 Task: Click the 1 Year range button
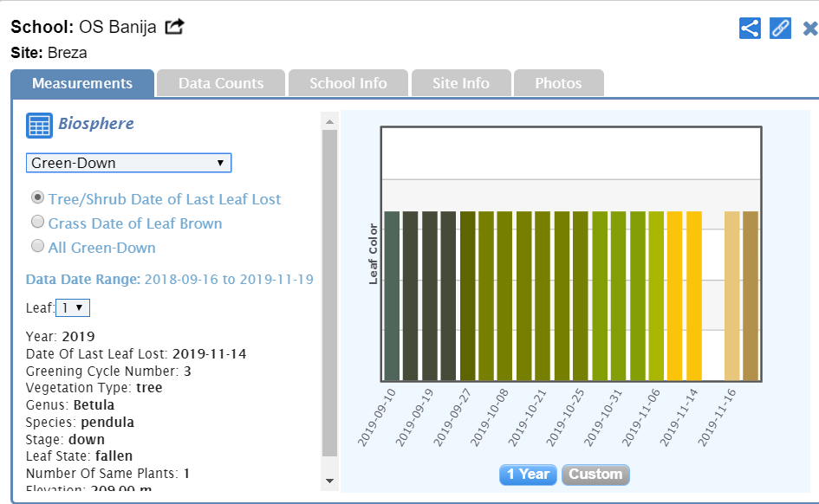point(528,475)
